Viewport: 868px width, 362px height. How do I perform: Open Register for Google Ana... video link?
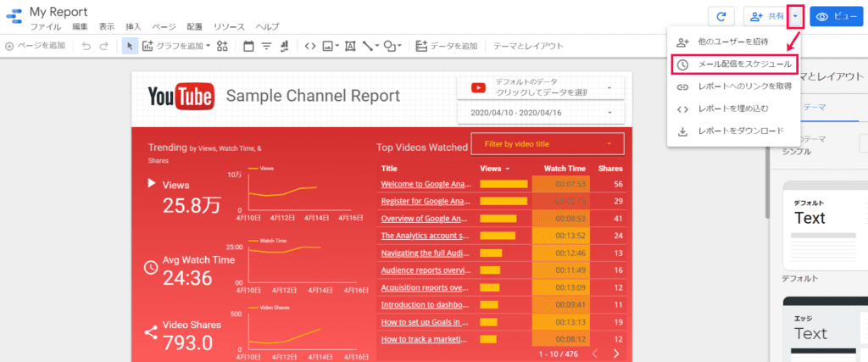pyautogui.click(x=426, y=201)
